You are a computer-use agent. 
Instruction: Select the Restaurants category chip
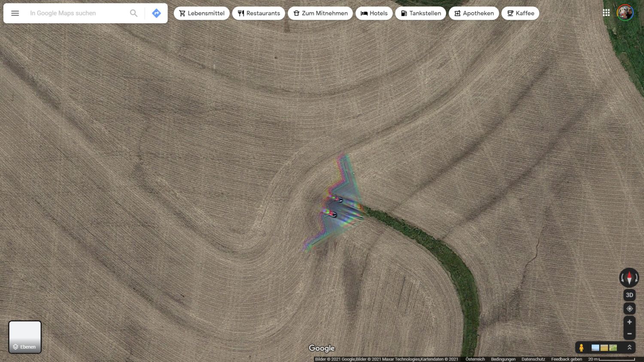click(258, 13)
